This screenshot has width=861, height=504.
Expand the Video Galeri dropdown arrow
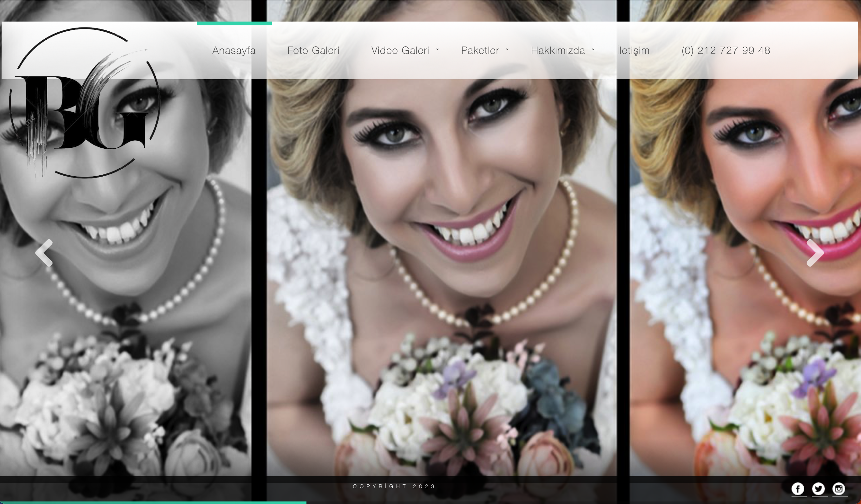[x=437, y=49]
